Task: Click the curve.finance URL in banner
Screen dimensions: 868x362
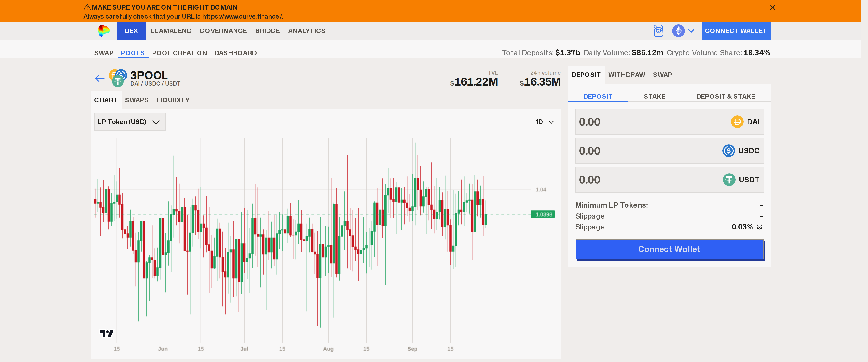Action: pyautogui.click(x=242, y=16)
